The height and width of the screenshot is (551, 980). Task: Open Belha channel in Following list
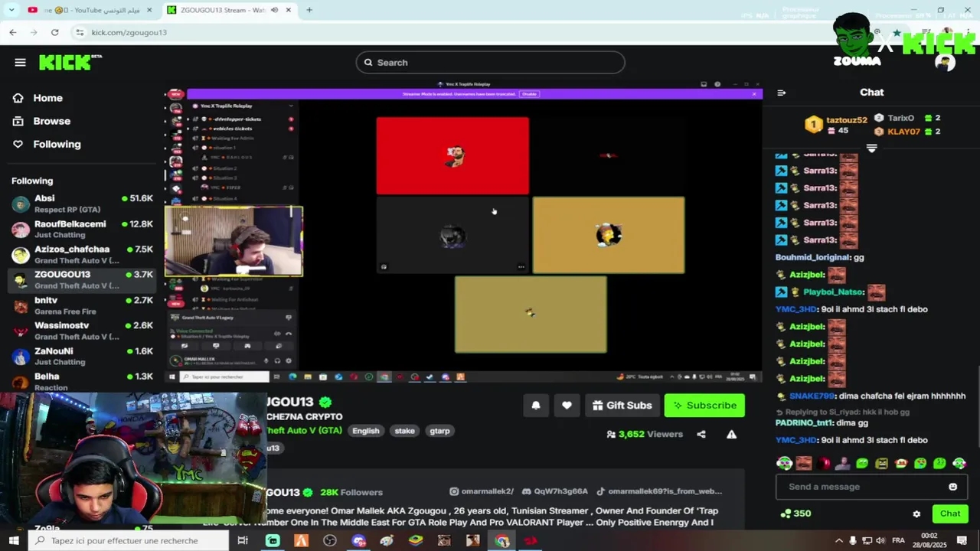(82, 381)
